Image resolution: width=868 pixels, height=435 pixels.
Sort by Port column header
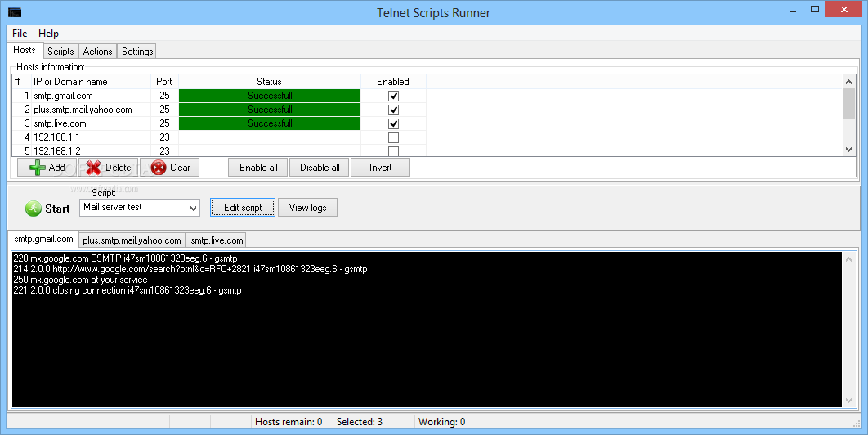point(164,82)
